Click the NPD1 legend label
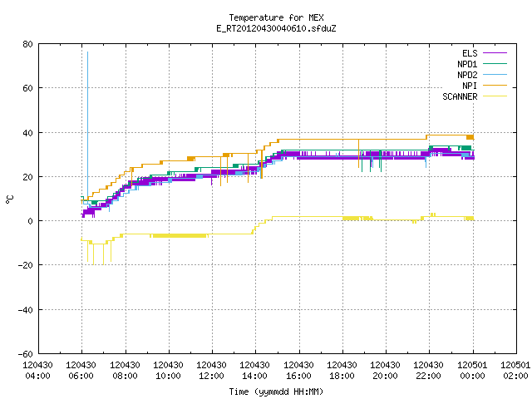 coord(467,64)
